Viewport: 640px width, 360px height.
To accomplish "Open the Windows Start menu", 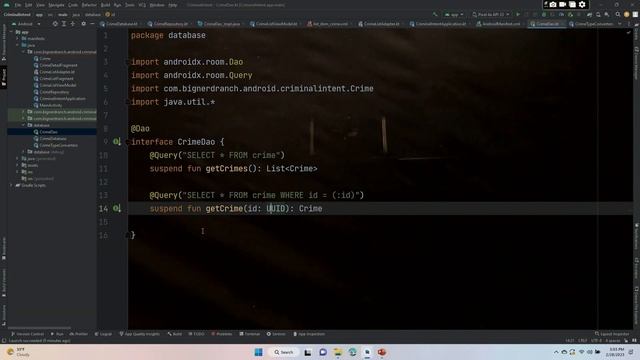I will pyautogui.click(x=258, y=352).
